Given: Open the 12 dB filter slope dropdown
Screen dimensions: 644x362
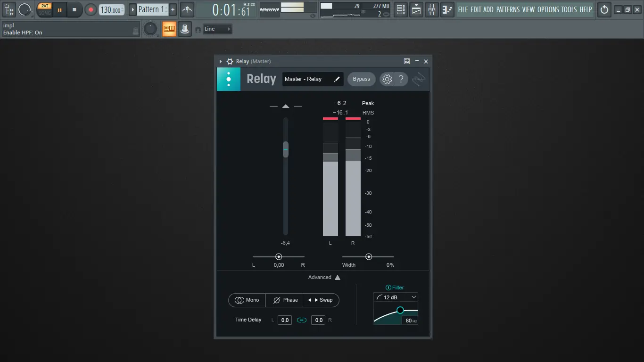Looking at the screenshot, I should (396, 297).
